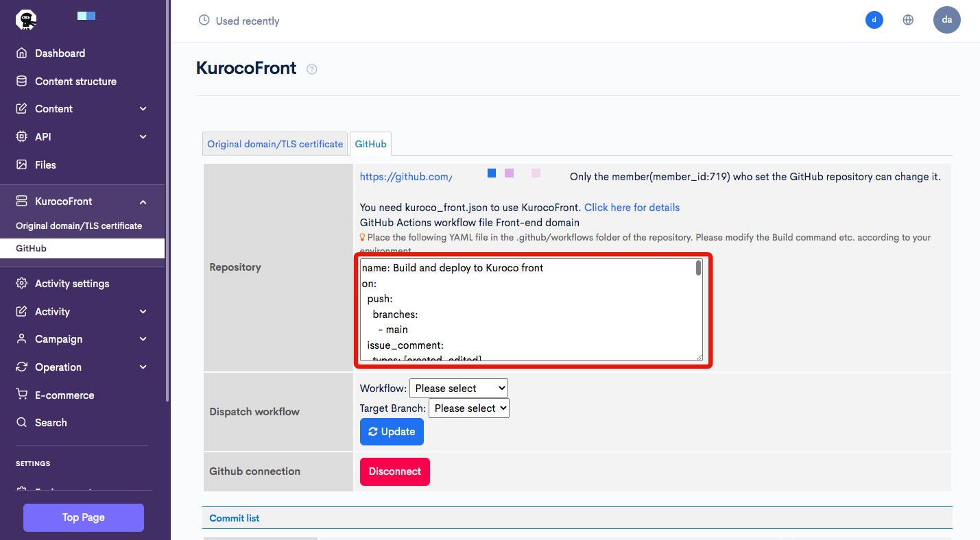Open the Target Branch dropdown
Image resolution: width=980 pixels, height=540 pixels.
(469, 408)
